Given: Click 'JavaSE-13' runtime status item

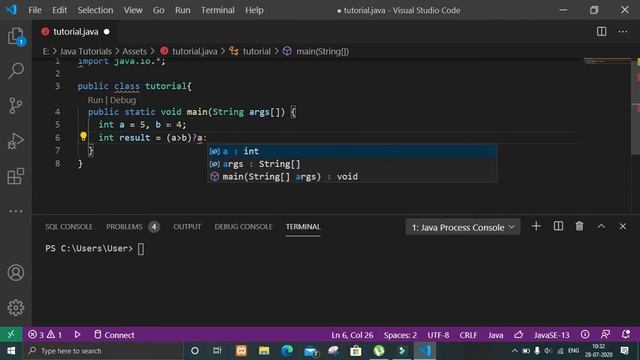Looking at the screenshot, I should coord(551,335).
